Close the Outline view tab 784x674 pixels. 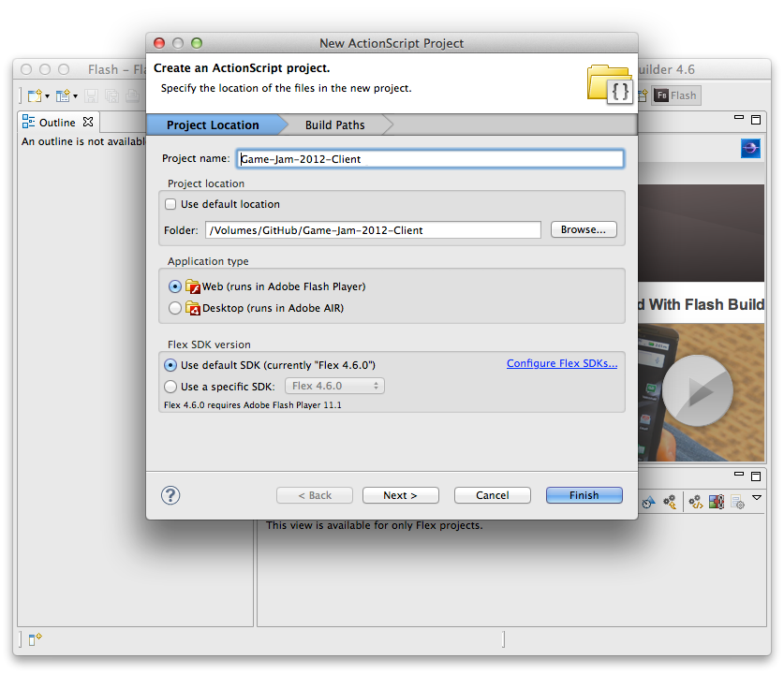click(x=88, y=122)
